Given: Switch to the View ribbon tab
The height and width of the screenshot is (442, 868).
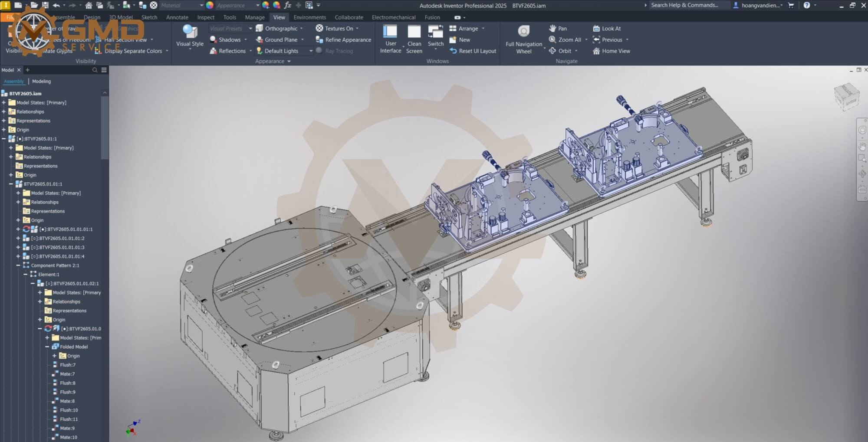Looking at the screenshot, I should [x=279, y=17].
